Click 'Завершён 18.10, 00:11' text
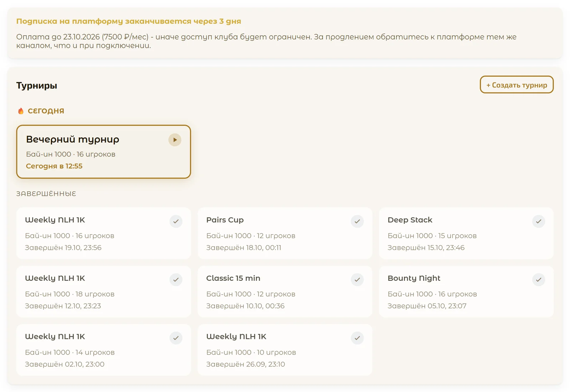 coord(244,248)
